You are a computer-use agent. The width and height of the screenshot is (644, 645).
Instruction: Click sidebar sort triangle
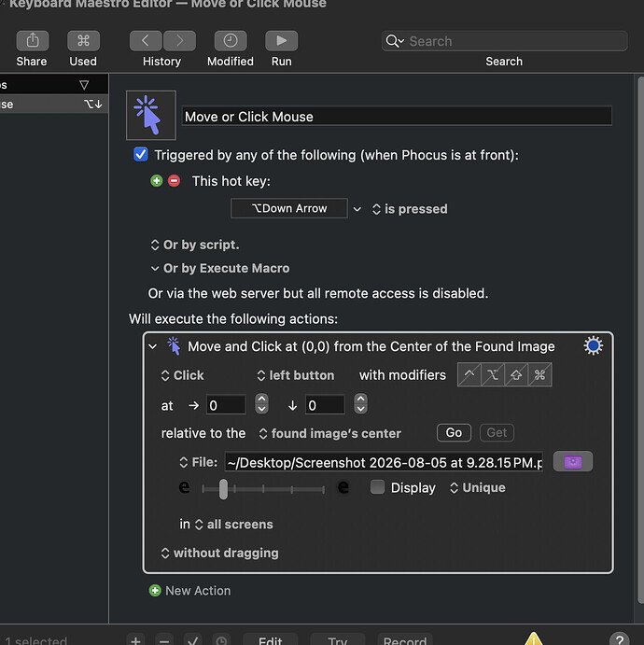(84, 85)
